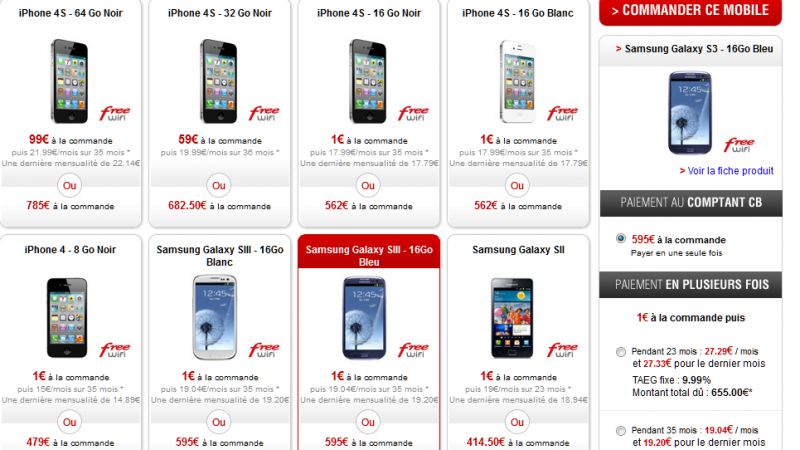The width and height of the screenshot is (800, 450).
Task: Click the Ou circle under iPhone 4S 64 Go
Action: [x=70, y=186]
